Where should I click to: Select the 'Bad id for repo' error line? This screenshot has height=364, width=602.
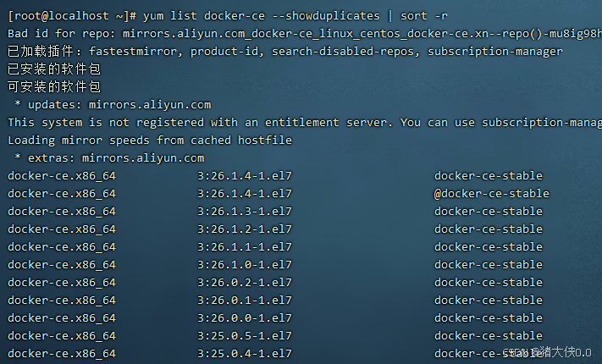pyautogui.click(x=305, y=34)
